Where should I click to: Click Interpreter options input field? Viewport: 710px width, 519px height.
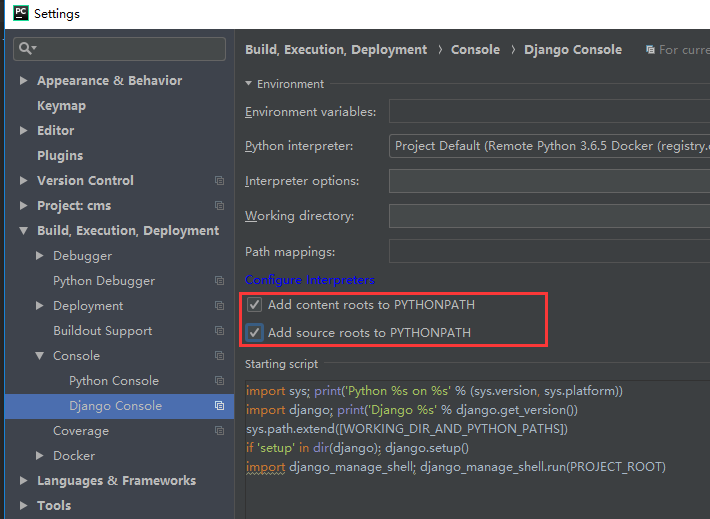coord(549,181)
